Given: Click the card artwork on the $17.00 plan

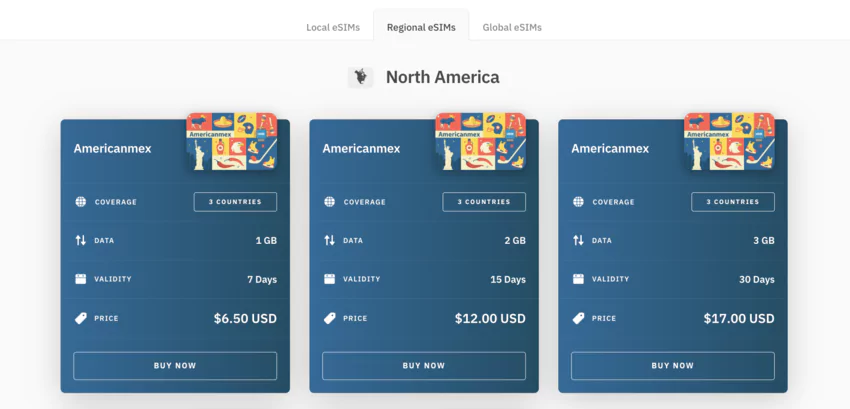Looking at the screenshot, I should click(x=729, y=142).
